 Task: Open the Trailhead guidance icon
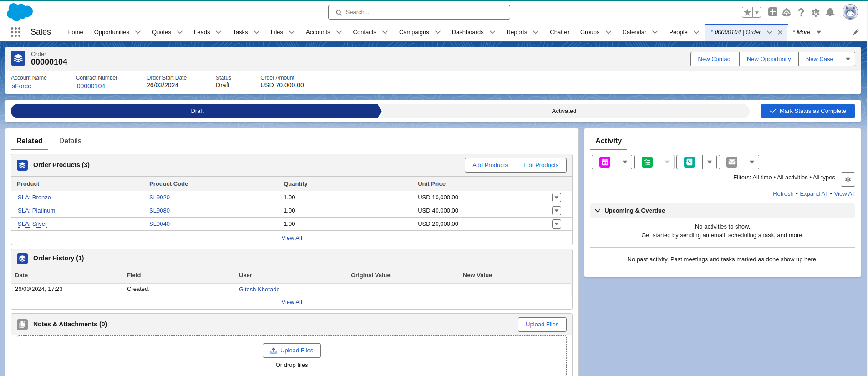coord(787,12)
